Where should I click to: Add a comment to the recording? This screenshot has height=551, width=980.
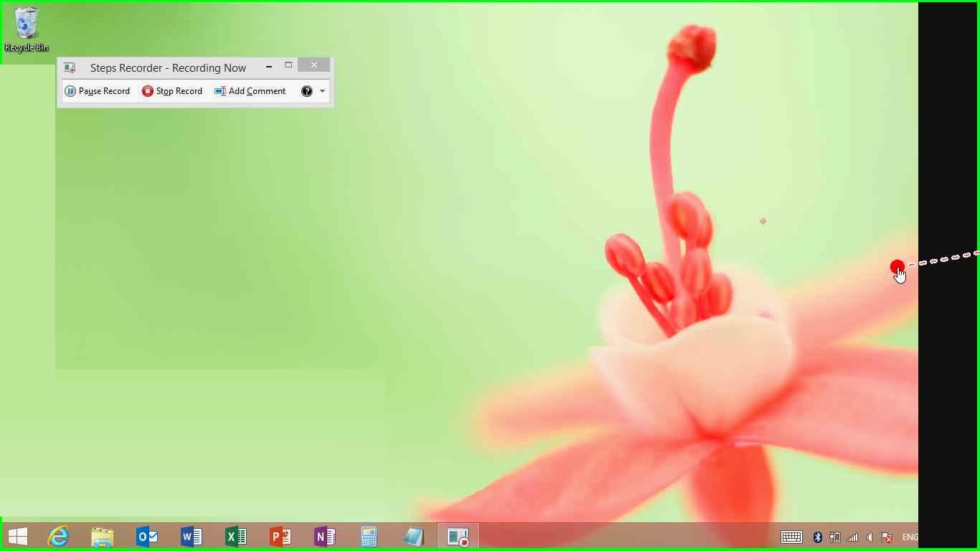pos(250,91)
